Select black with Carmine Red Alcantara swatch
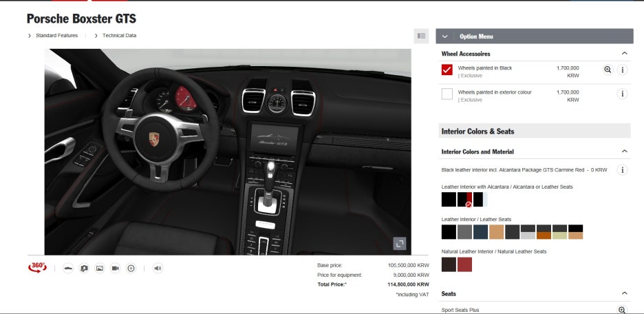The height and width of the screenshot is (314, 644). (464, 199)
